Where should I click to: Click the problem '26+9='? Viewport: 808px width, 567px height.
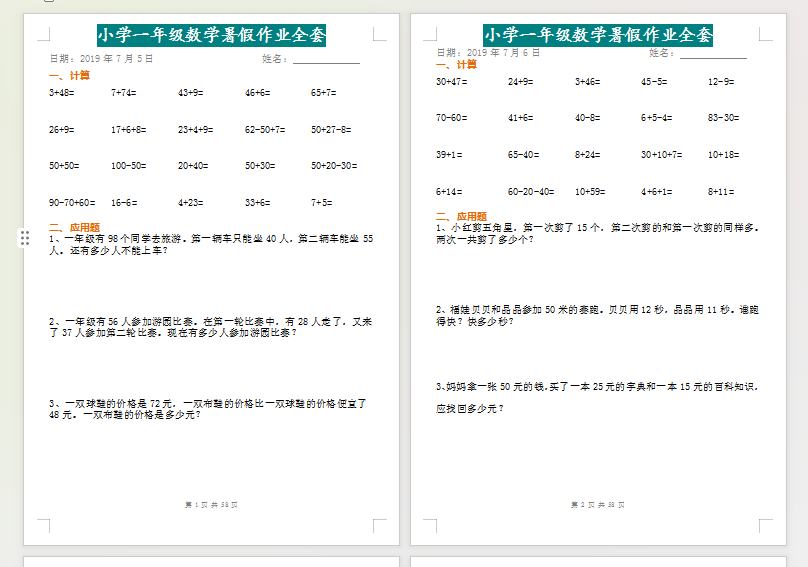(x=62, y=130)
